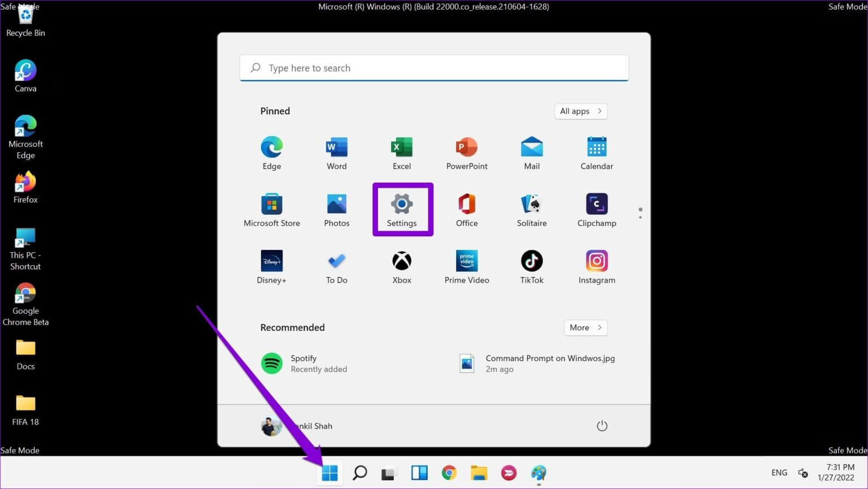
Task: Open the Ankil Shah user account menu
Action: pyautogui.click(x=297, y=426)
